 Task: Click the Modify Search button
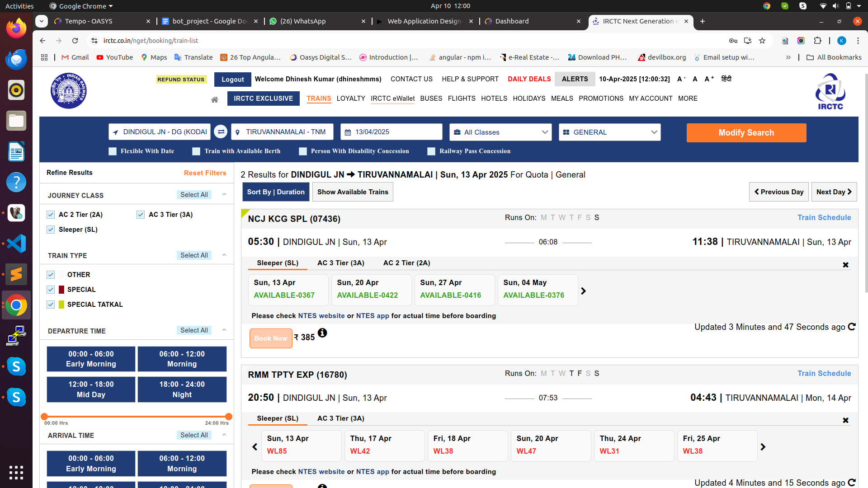click(746, 133)
